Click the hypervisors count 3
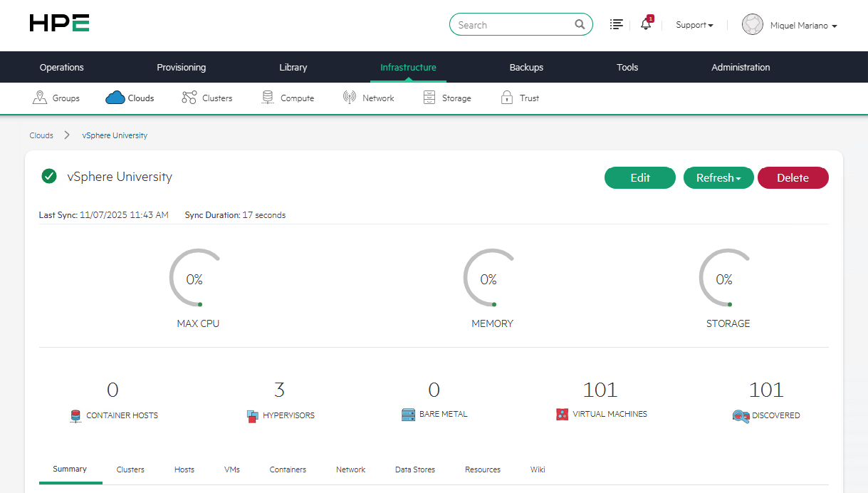This screenshot has height=493, width=868. 279,390
